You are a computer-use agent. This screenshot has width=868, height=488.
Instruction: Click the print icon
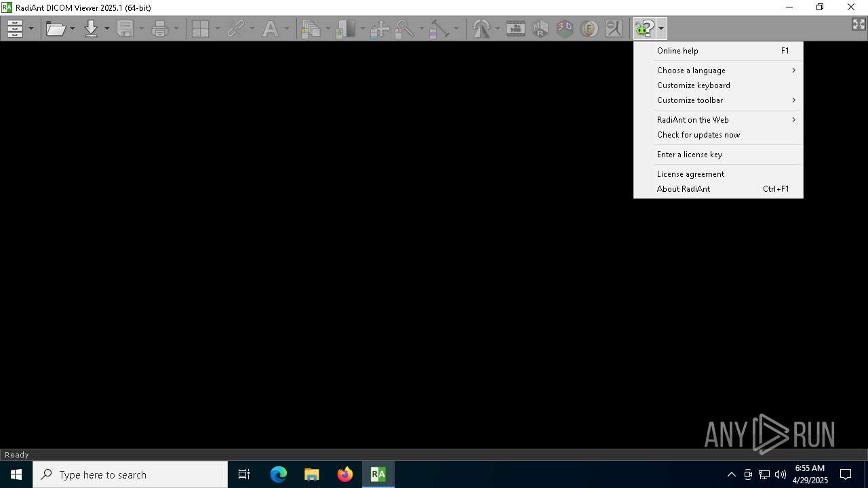160,28
